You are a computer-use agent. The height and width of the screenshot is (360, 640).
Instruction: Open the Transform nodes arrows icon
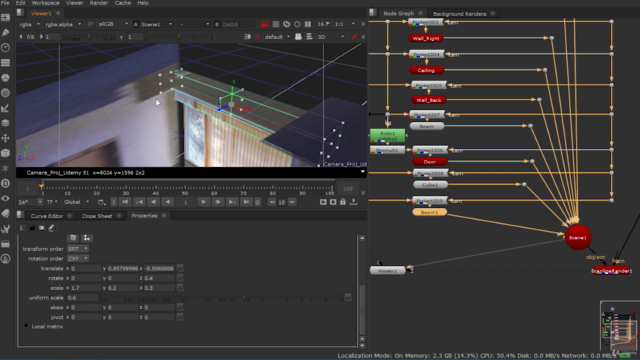coord(5,138)
